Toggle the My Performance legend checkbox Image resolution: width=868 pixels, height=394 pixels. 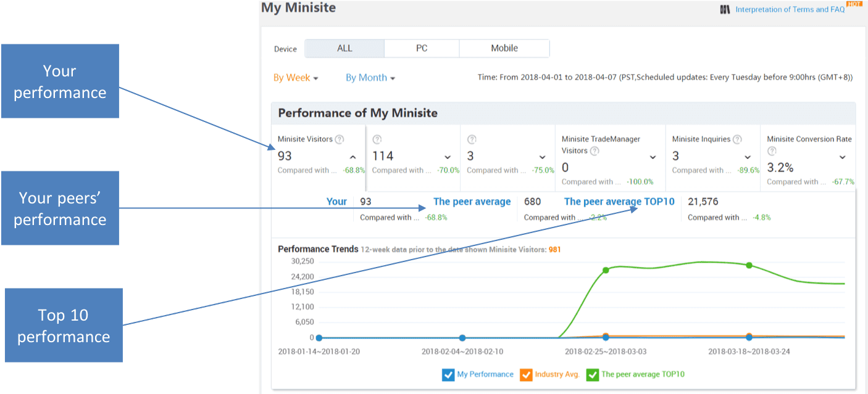(x=448, y=374)
